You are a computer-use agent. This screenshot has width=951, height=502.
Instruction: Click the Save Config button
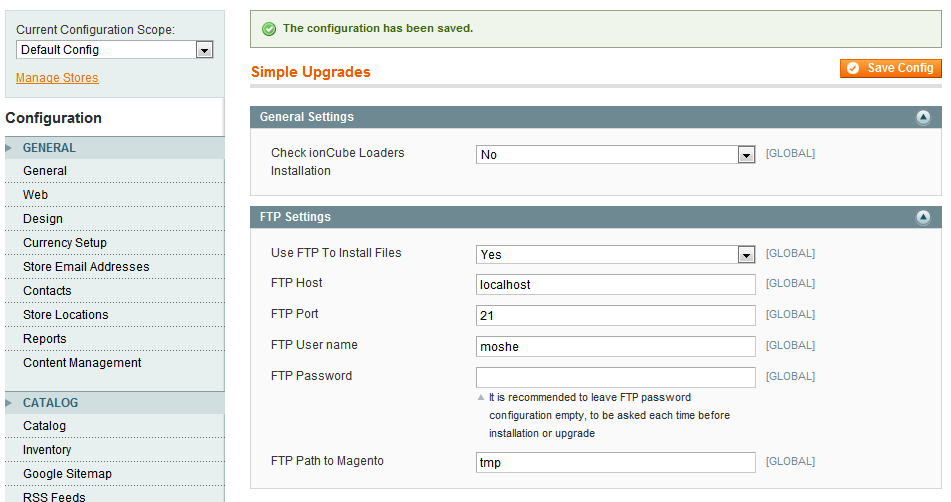890,68
